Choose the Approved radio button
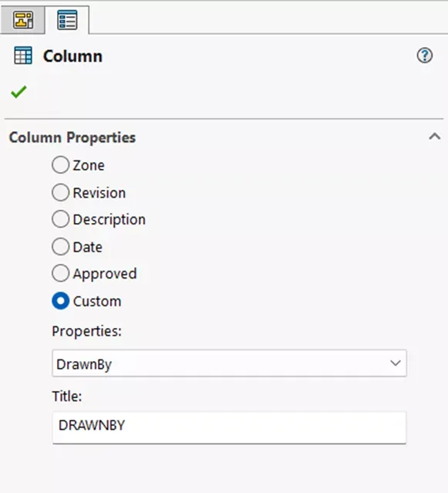448x493 pixels. click(x=60, y=273)
